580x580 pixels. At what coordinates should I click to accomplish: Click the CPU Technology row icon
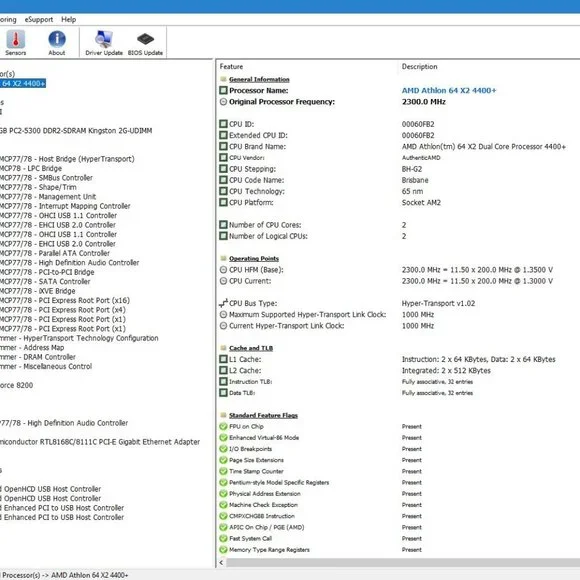pos(223,191)
